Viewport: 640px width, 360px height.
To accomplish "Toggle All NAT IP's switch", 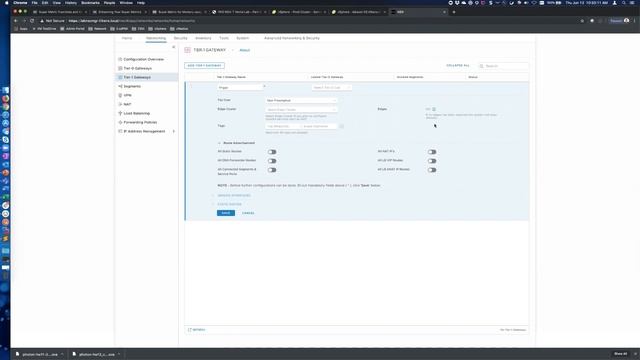I will click(432, 152).
